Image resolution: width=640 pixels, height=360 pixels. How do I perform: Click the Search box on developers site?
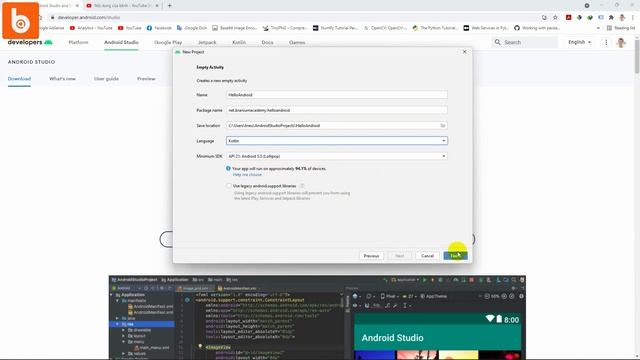pos(524,42)
